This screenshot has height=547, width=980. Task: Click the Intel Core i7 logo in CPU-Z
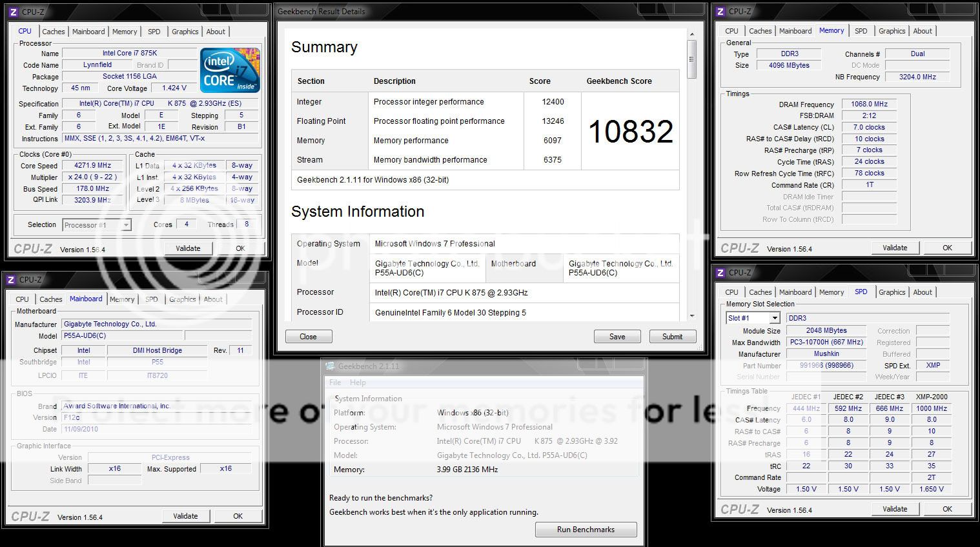tap(230, 70)
